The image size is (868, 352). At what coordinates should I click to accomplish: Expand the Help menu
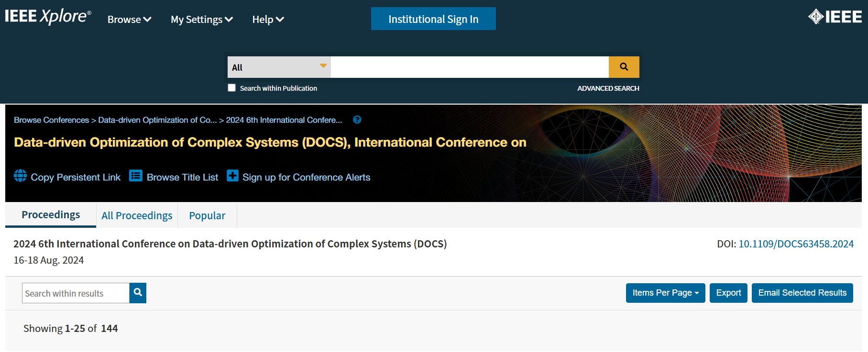tap(268, 20)
